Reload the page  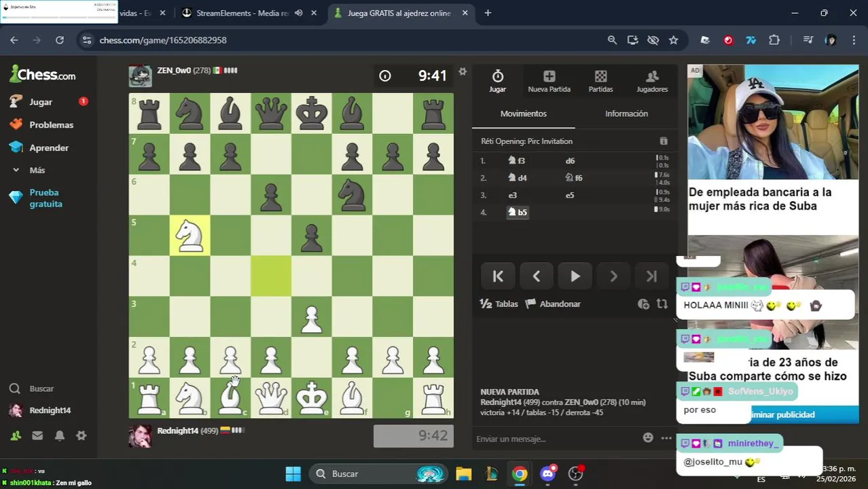coord(60,40)
